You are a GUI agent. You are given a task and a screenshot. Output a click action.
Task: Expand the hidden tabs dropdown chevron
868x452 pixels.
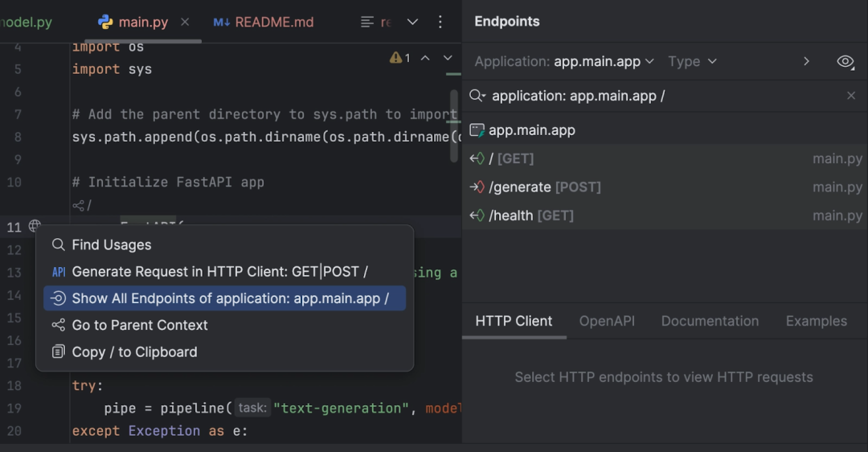[412, 23]
